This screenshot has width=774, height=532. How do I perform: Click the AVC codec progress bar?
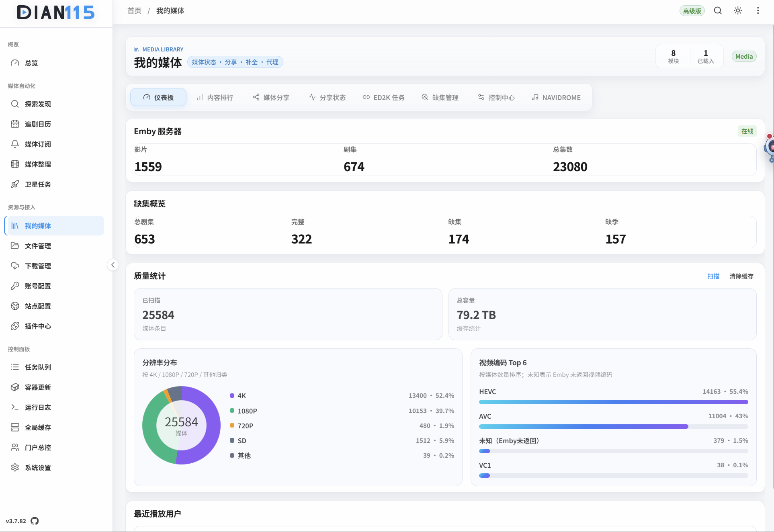coord(613,426)
